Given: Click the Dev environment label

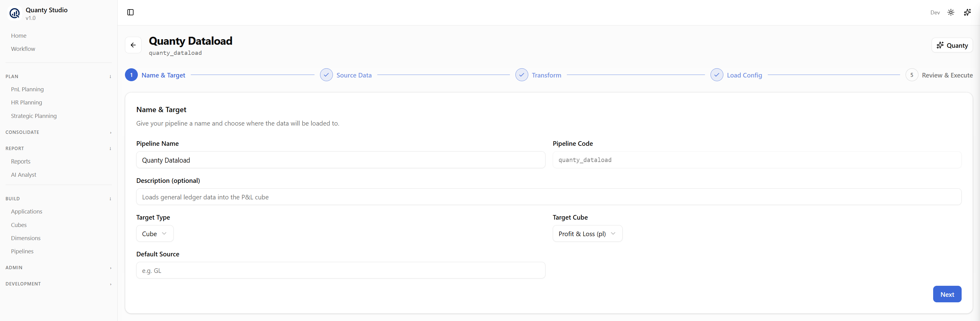Looking at the screenshot, I should pos(935,13).
